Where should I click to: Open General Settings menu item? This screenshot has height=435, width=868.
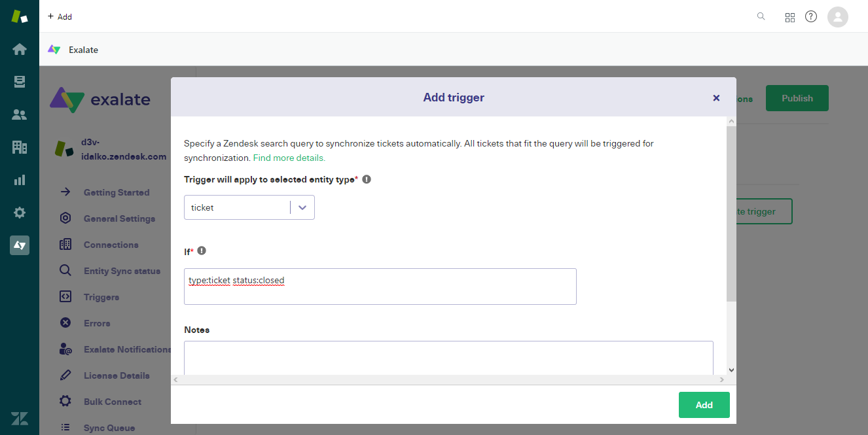pos(119,218)
